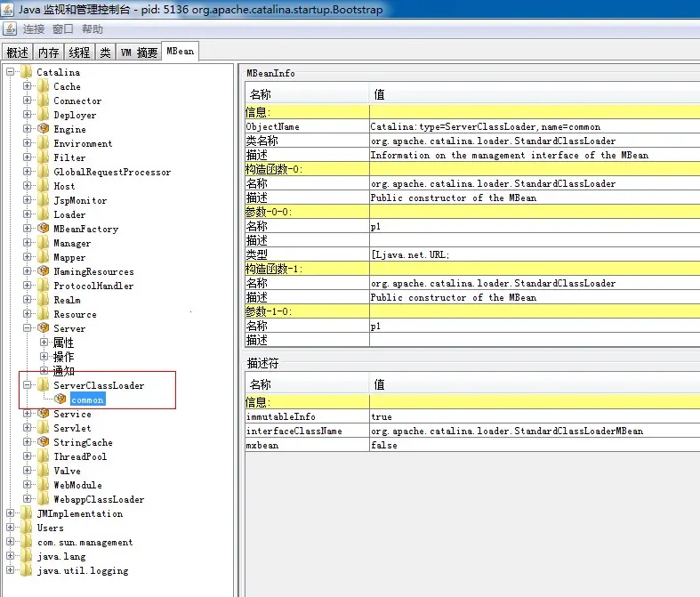Switch to the 线程 tab
The image size is (700, 597).
[79, 52]
